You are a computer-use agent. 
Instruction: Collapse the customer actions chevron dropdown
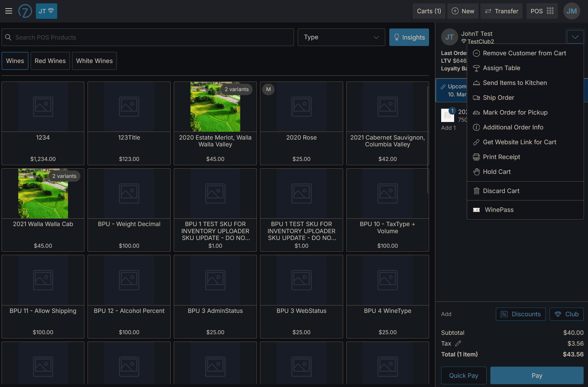575,36
